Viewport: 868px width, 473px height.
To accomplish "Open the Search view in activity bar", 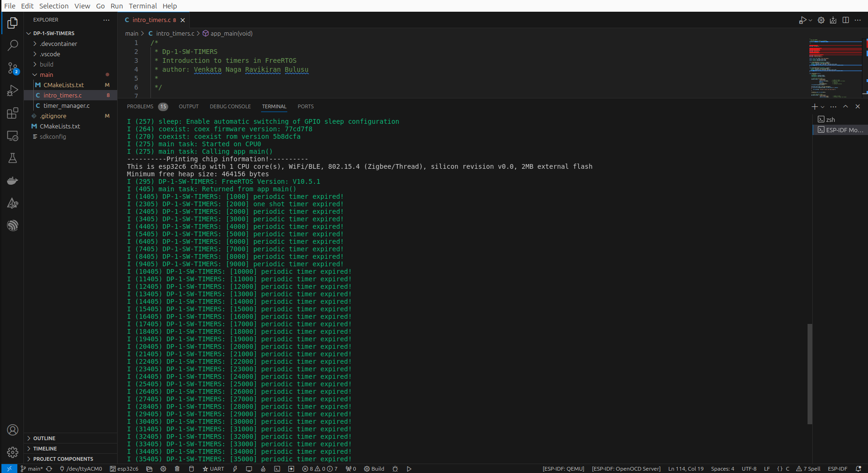I will [13, 45].
